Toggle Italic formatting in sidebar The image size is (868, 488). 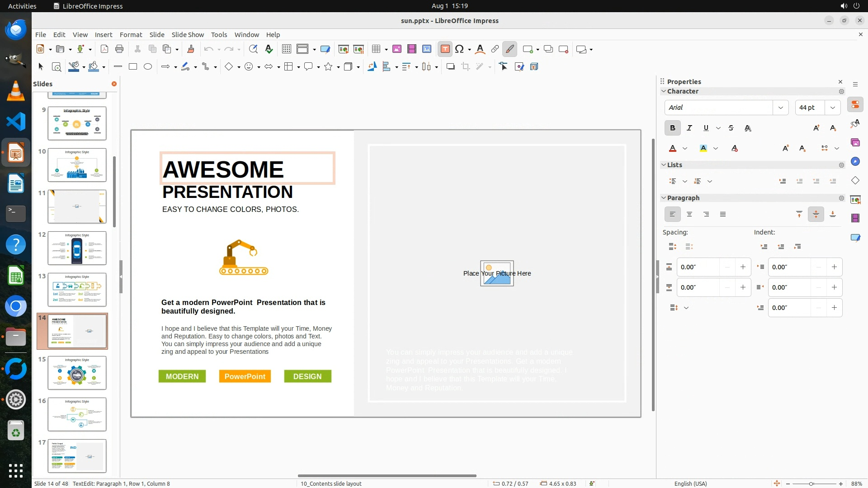[x=689, y=128]
